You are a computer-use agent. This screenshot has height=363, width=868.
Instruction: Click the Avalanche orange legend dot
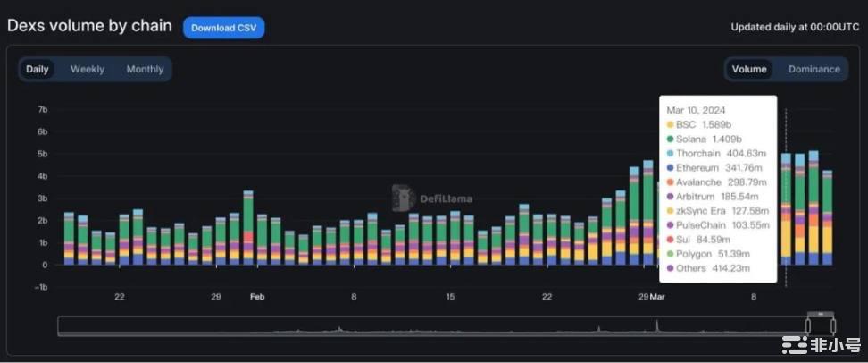pyautogui.click(x=671, y=181)
